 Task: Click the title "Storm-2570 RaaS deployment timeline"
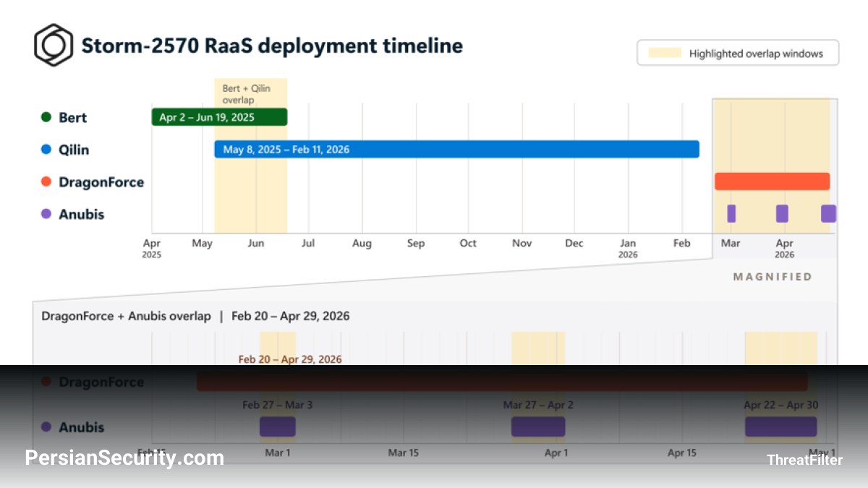click(x=272, y=46)
